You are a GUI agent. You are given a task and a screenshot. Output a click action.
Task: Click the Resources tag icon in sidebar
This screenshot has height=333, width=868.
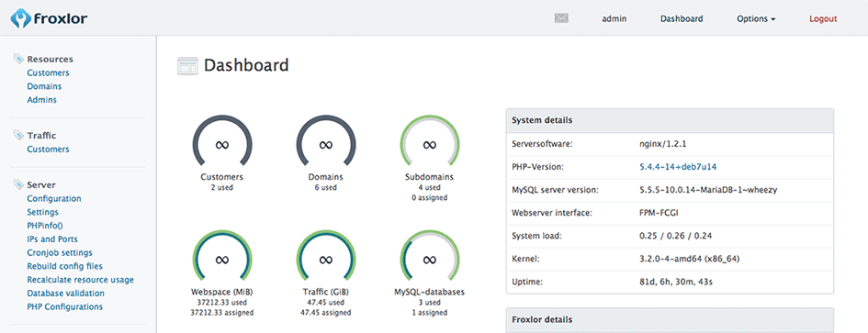point(18,59)
